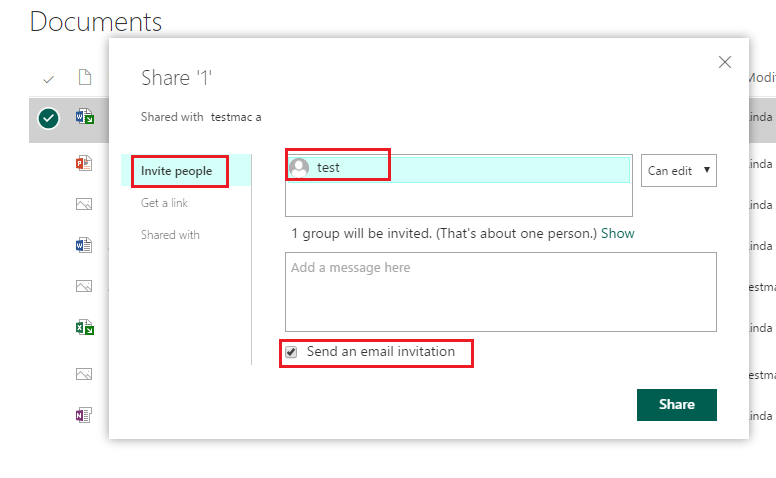
Task: Switch to the Get a link tab
Action: 164,203
